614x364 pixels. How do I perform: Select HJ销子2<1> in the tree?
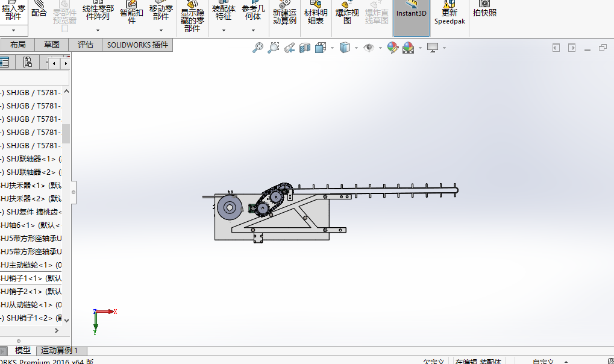pyautogui.click(x=31, y=291)
